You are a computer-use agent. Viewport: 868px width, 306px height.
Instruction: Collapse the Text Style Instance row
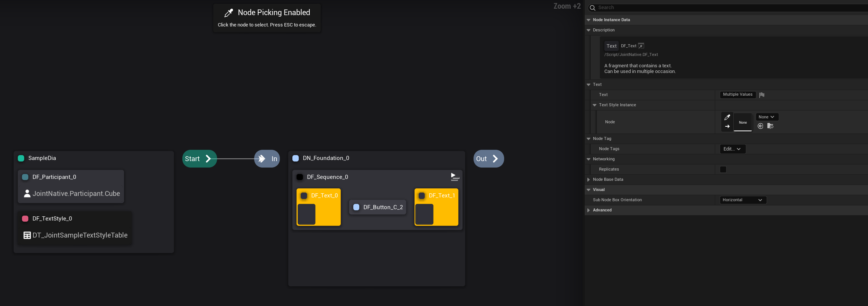coord(595,105)
